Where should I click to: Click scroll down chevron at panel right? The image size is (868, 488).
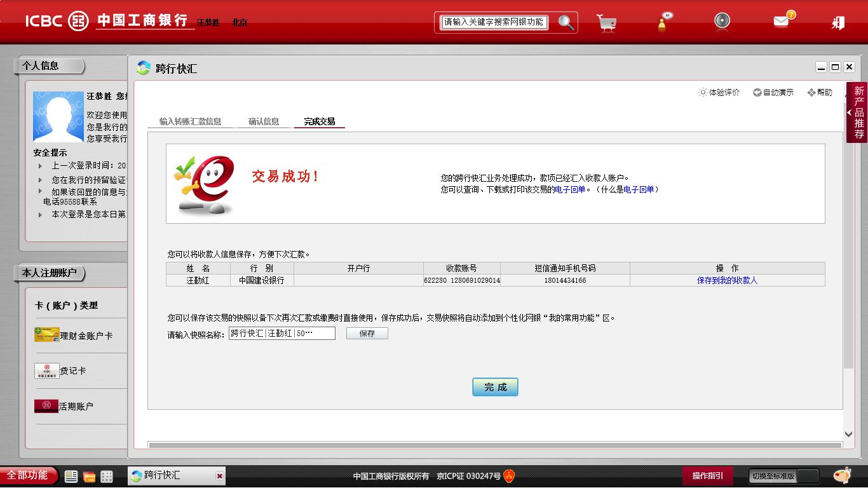tap(848, 434)
